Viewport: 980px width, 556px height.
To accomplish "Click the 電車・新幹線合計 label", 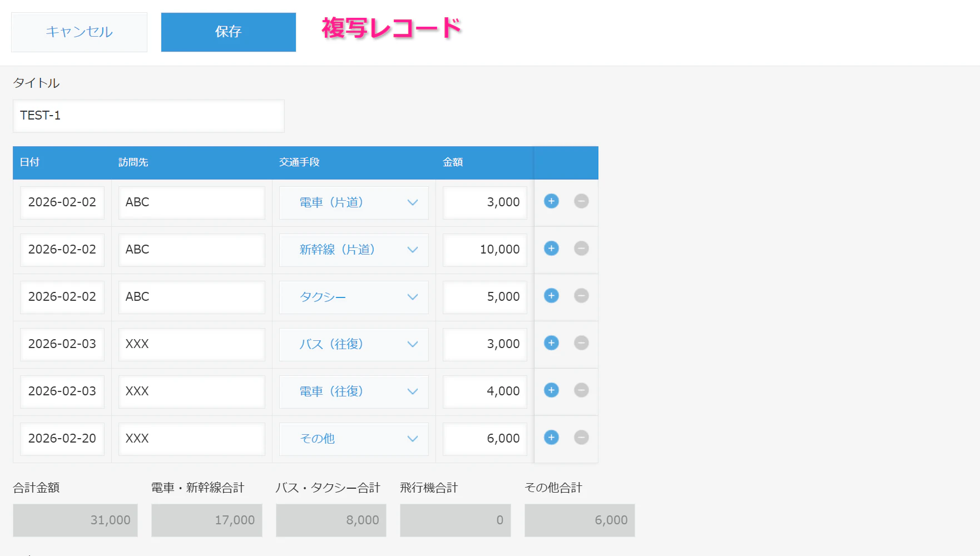I will coord(198,488).
